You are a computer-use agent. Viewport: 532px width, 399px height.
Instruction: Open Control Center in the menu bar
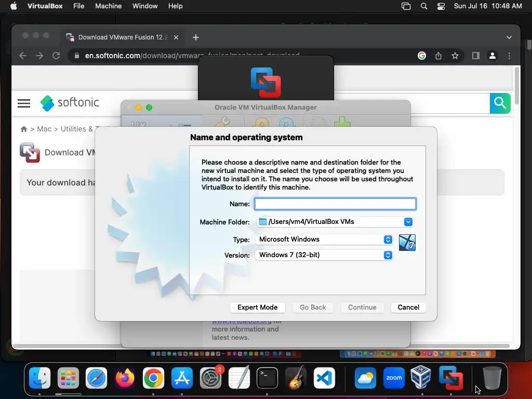[441, 6]
